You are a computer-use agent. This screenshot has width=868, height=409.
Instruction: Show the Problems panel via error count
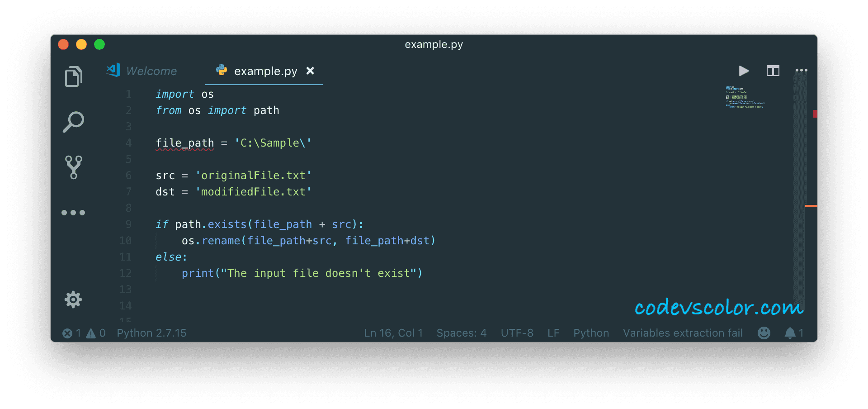pyautogui.click(x=71, y=333)
